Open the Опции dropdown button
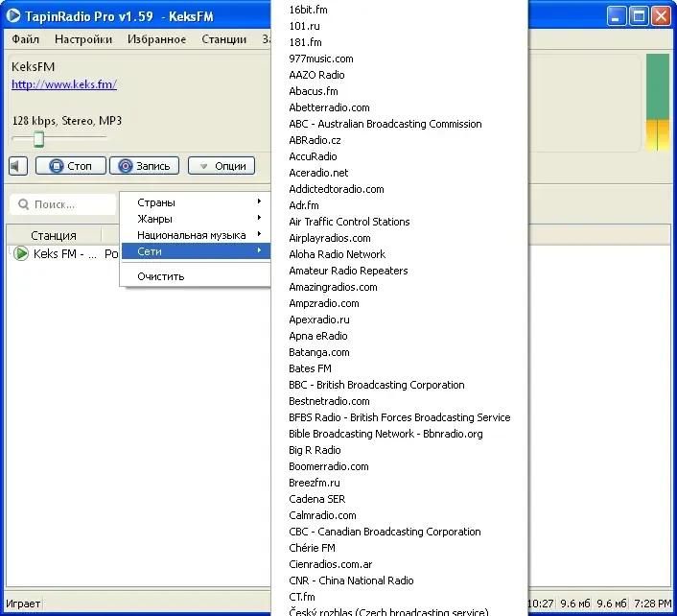This screenshot has width=677, height=616. [222, 166]
